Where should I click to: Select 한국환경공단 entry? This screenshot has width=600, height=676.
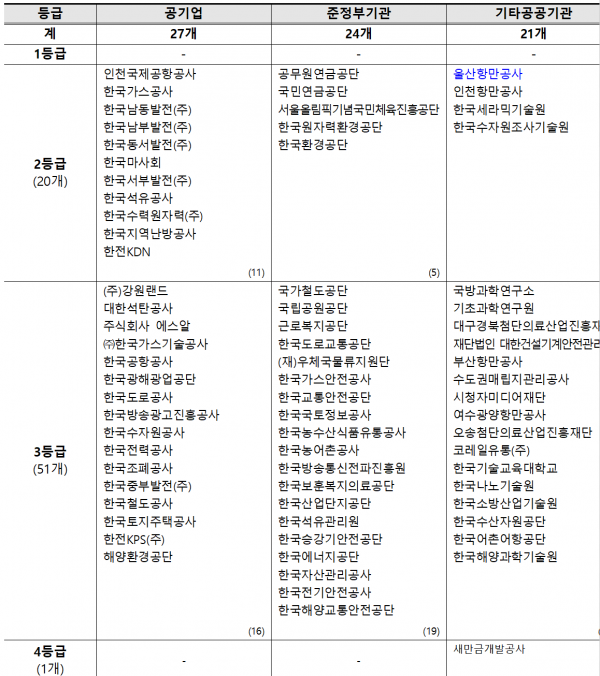coord(313,145)
